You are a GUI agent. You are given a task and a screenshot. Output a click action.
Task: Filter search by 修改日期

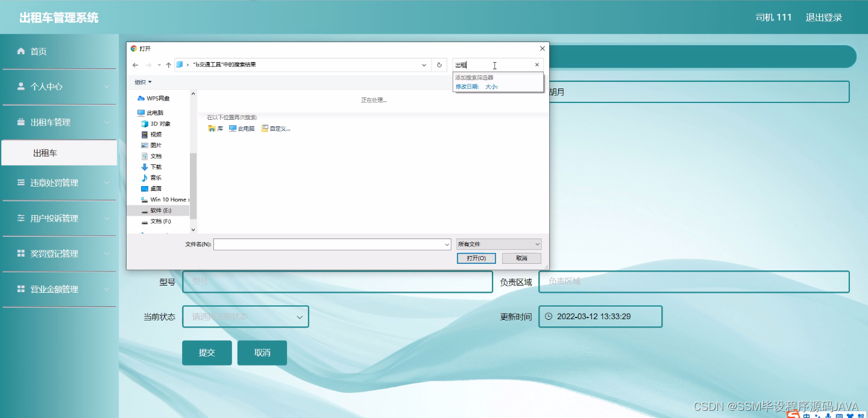(x=467, y=86)
